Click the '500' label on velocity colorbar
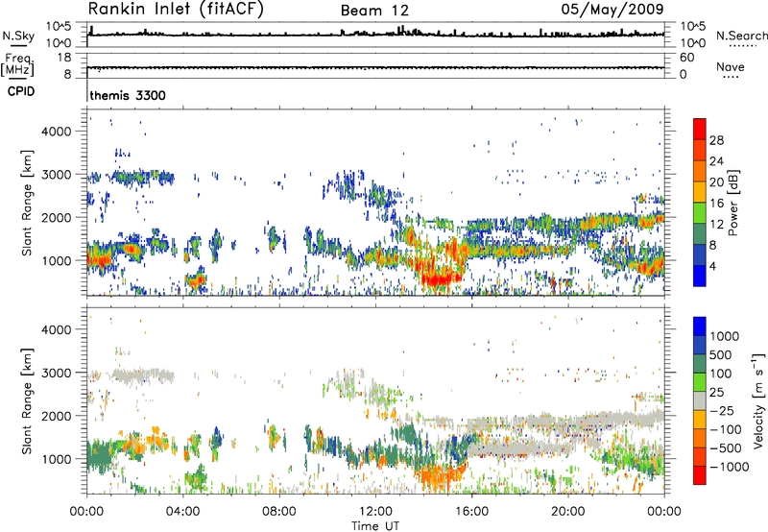This screenshot has height=532, width=768. (720, 354)
